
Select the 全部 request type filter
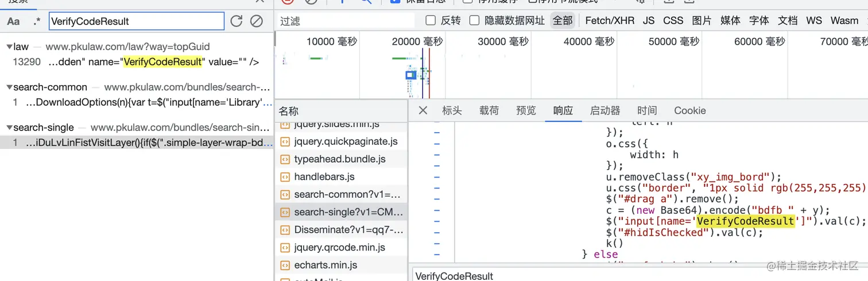tap(563, 21)
